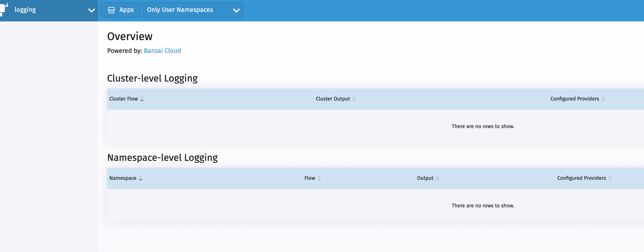Sort the Namespace column via its sort icon
The width and height of the screenshot is (644, 252).
[141, 178]
